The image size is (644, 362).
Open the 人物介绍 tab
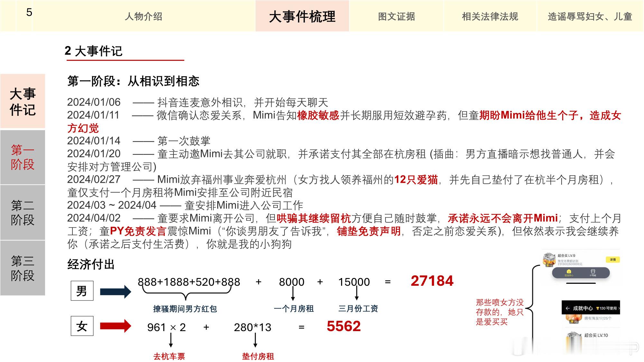(x=144, y=16)
